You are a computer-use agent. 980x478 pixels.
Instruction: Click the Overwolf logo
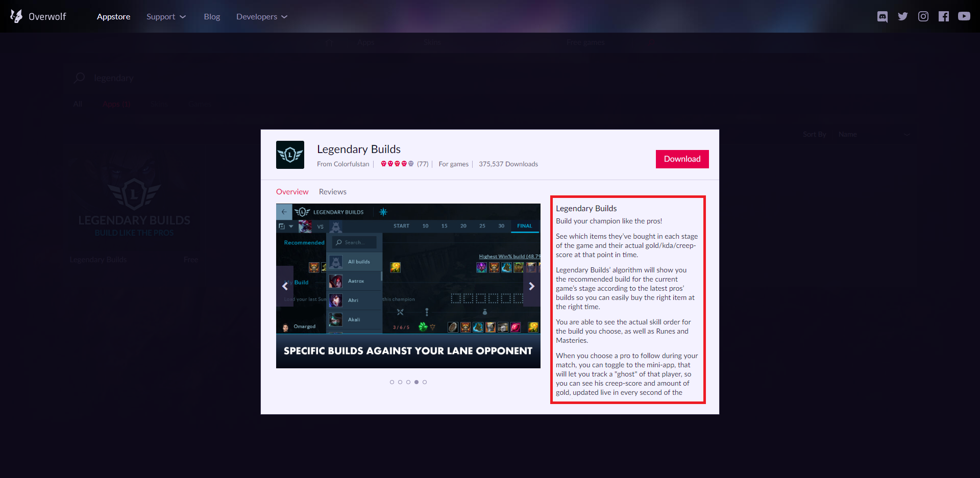click(38, 16)
